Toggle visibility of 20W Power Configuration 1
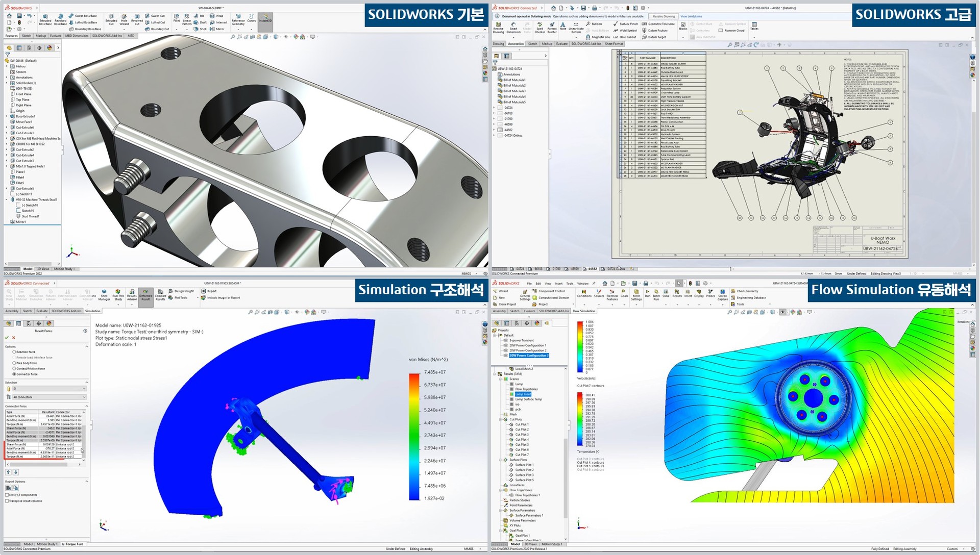The image size is (980, 555). coord(505,345)
